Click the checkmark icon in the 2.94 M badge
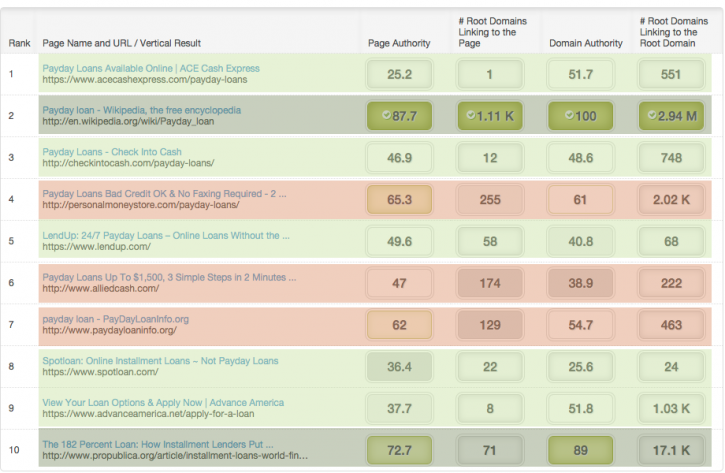Viewport: 725px width, 473px height. pyautogui.click(x=652, y=115)
